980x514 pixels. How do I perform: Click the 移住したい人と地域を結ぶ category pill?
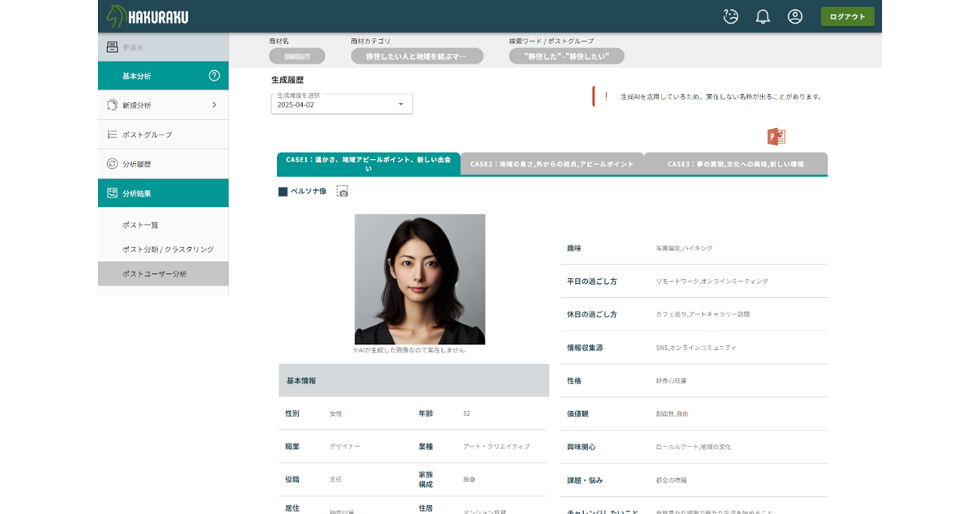click(x=417, y=56)
